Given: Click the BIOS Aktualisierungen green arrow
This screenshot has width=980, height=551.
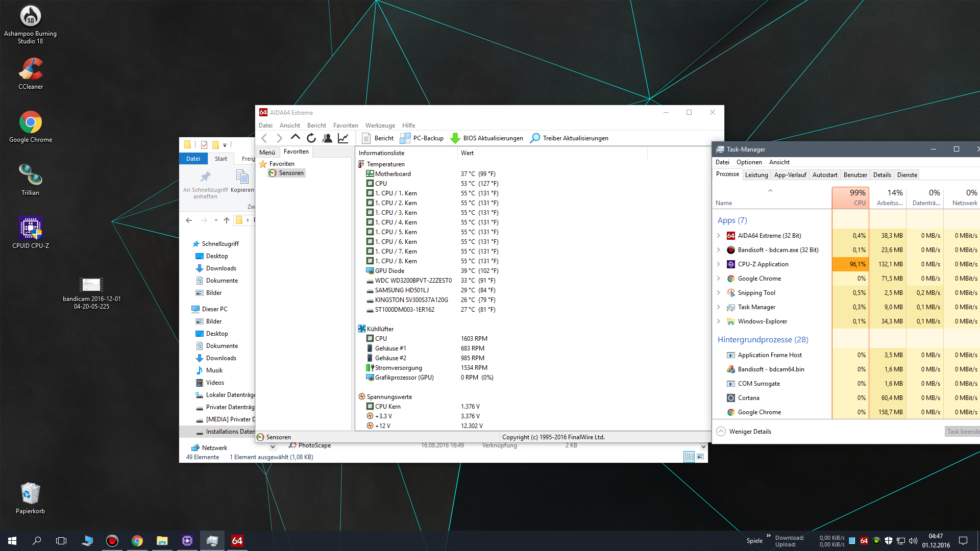Looking at the screenshot, I should [455, 138].
